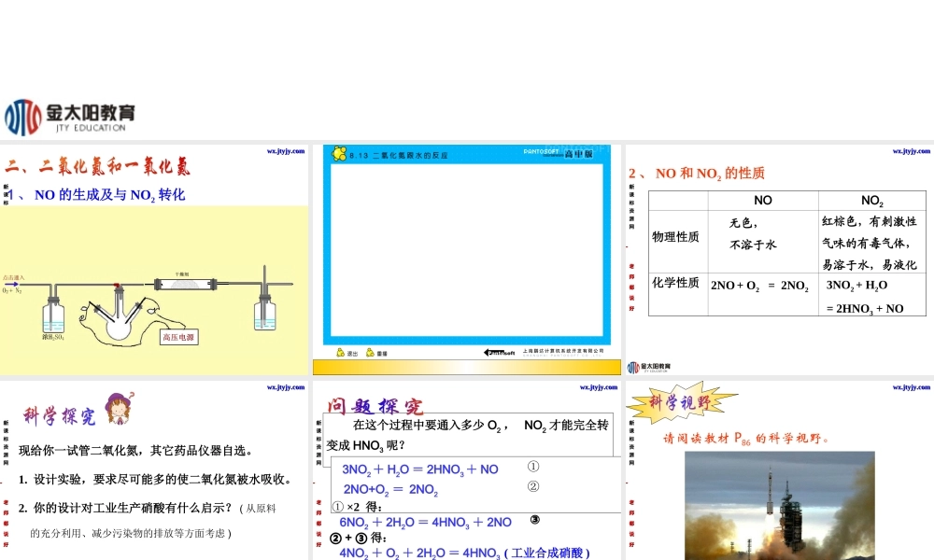Image resolution: width=934 pixels, height=560 pixels.
Task: Select the 物理性质 row label
Action: point(675,237)
